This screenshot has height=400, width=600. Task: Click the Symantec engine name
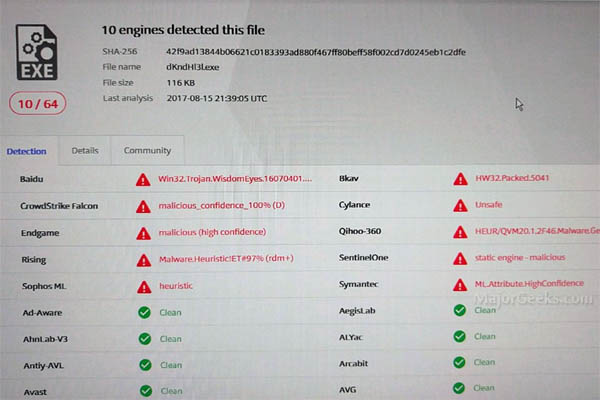359,284
